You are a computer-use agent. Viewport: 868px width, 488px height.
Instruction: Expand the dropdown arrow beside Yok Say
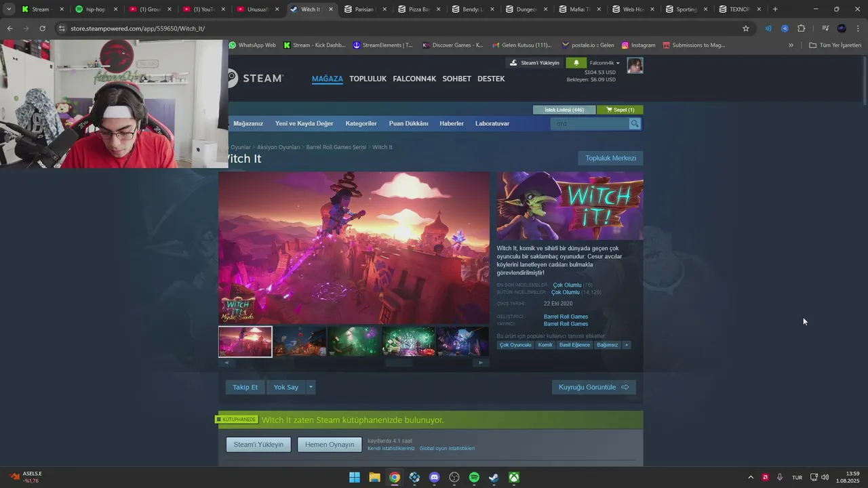coord(311,387)
